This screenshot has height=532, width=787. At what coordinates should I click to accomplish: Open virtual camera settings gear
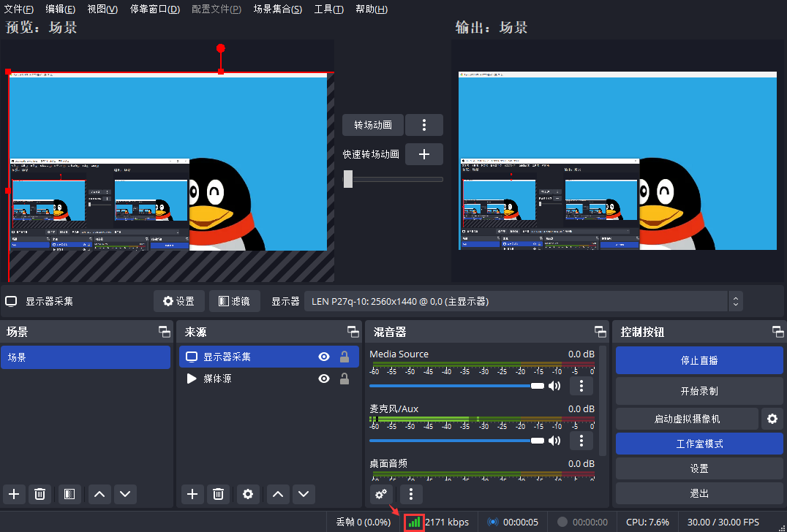coord(772,419)
